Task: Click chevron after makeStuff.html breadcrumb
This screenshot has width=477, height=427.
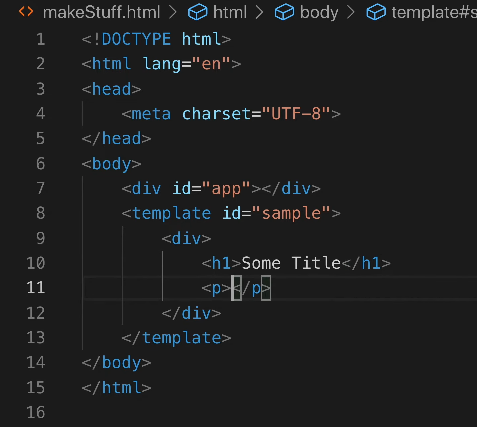Action: coord(173,12)
